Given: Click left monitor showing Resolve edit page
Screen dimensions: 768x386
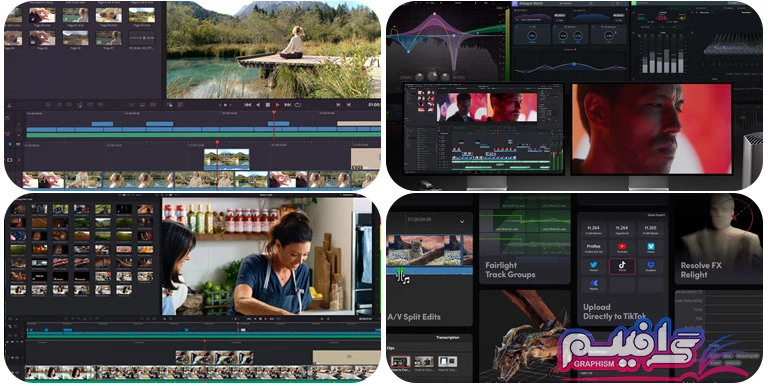Looking at the screenshot, I should click(484, 129).
